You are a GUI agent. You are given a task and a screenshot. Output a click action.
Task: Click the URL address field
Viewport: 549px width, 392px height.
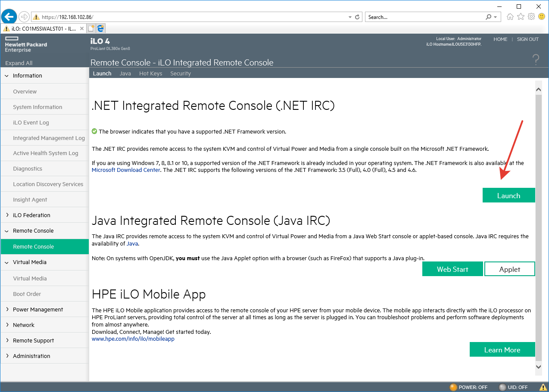194,17
